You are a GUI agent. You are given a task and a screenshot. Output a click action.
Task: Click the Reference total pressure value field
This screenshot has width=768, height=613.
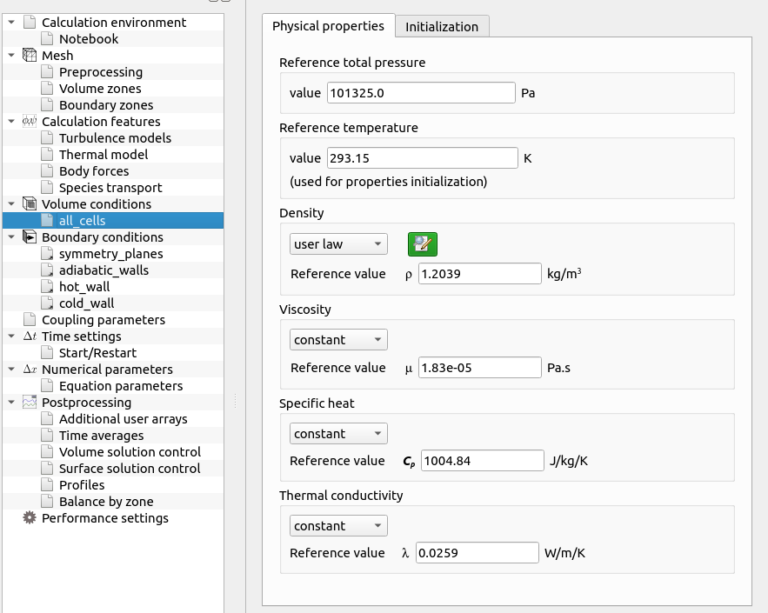coord(420,93)
